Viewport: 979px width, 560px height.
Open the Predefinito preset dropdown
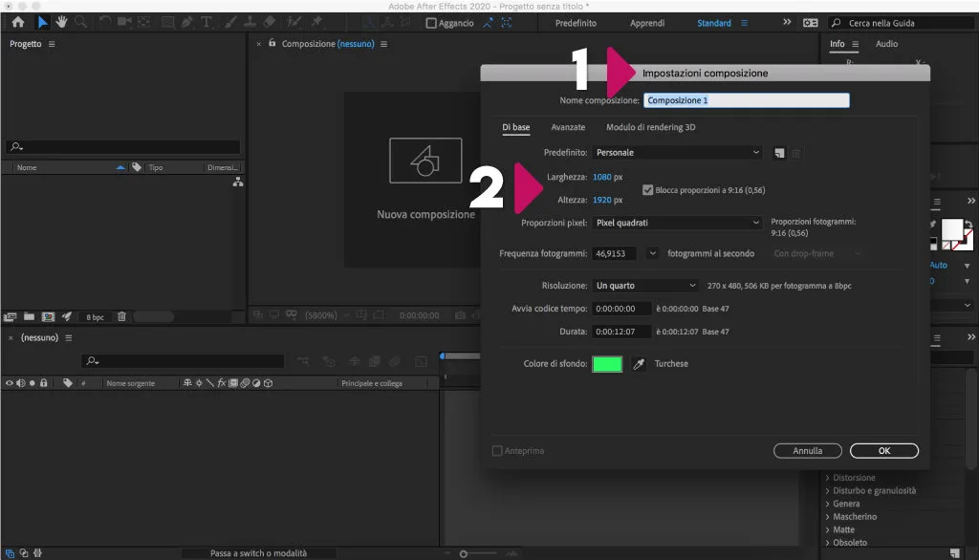tap(677, 152)
